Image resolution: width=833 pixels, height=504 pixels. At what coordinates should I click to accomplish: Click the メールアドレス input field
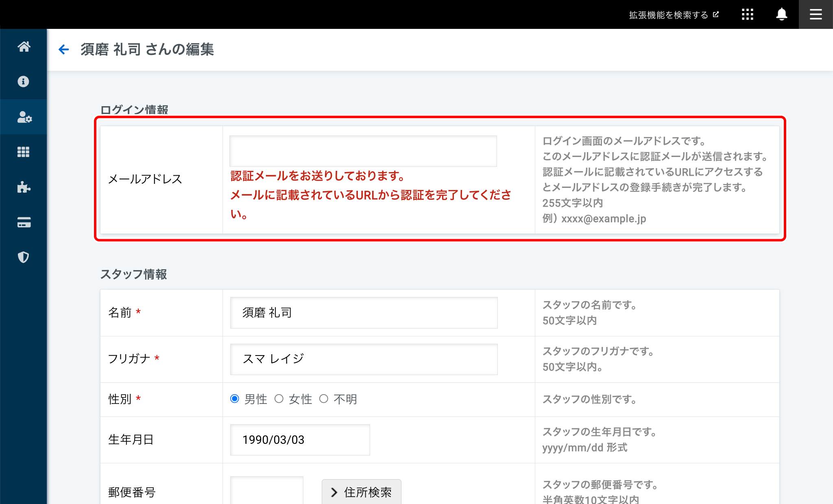[x=363, y=151]
